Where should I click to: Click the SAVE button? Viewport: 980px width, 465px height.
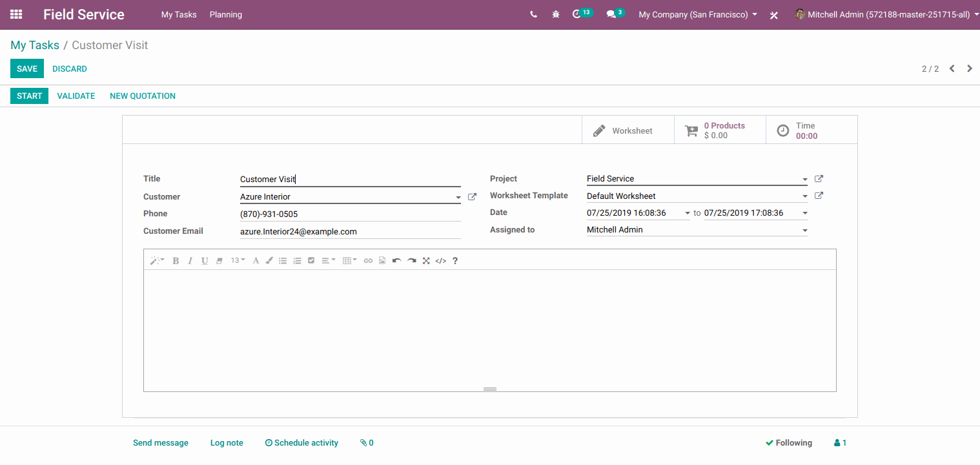point(26,68)
